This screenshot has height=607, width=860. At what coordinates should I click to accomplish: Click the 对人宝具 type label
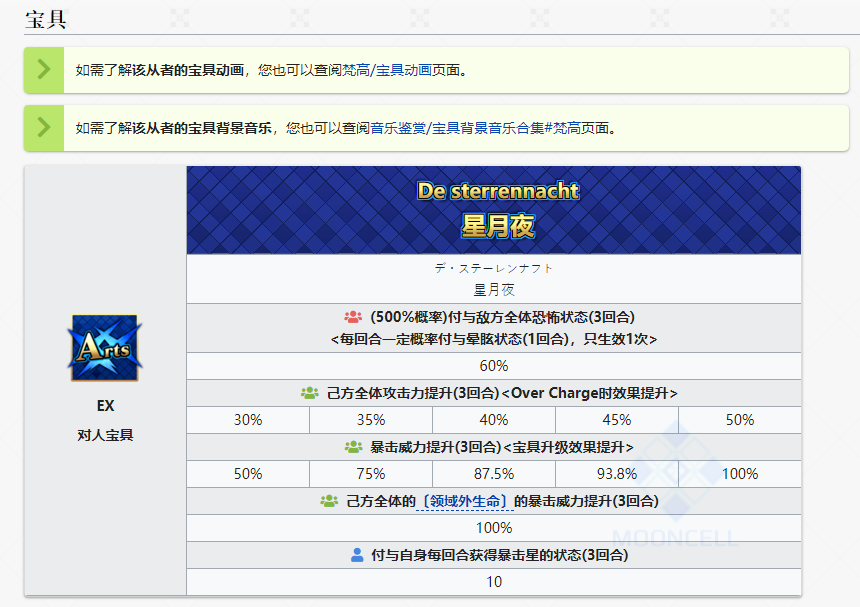click(105, 435)
